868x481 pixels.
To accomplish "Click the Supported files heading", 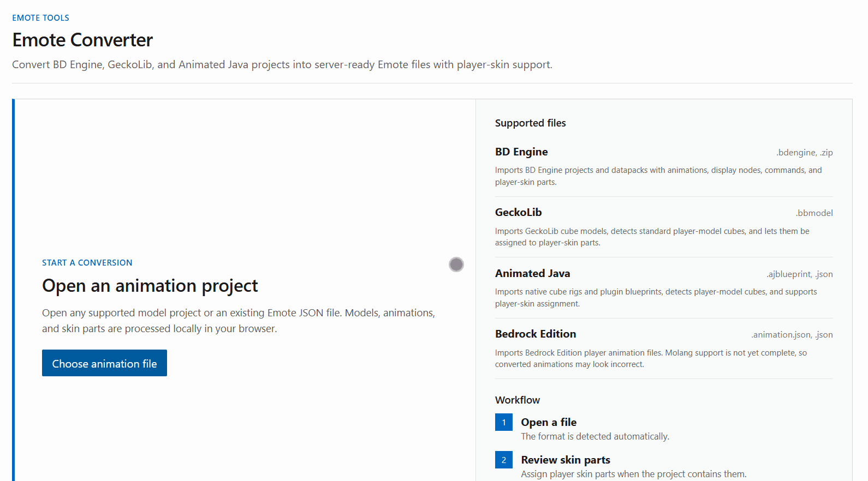I will pyautogui.click(x=531, y=123).
